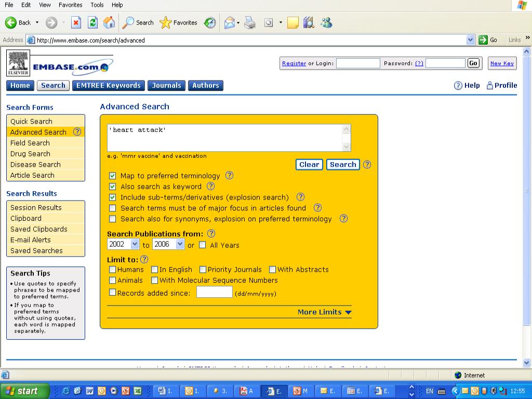Switch to the Journals tab
532x399 pixels.
pos(167,86)
